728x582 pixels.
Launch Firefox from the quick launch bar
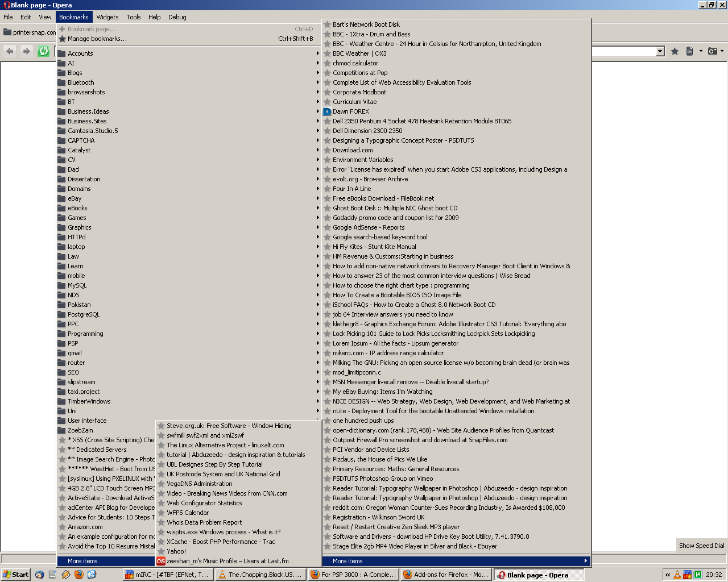coord(78,575)
